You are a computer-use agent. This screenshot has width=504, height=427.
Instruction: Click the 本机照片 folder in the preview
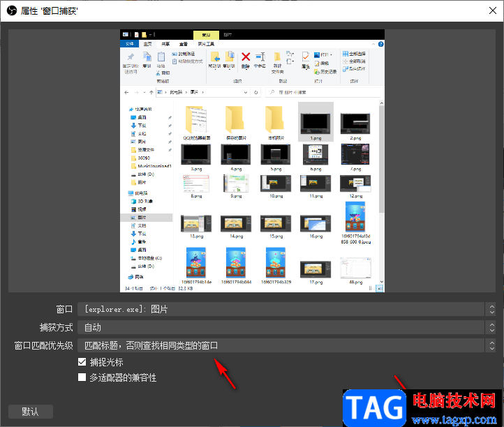[x=276, y=123]
